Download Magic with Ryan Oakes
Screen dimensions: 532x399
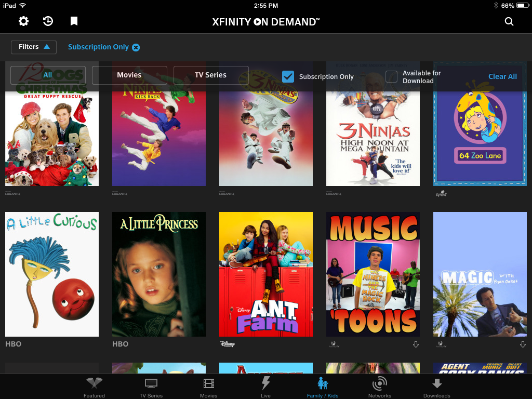pyautogui.click(x=523, y=344)
